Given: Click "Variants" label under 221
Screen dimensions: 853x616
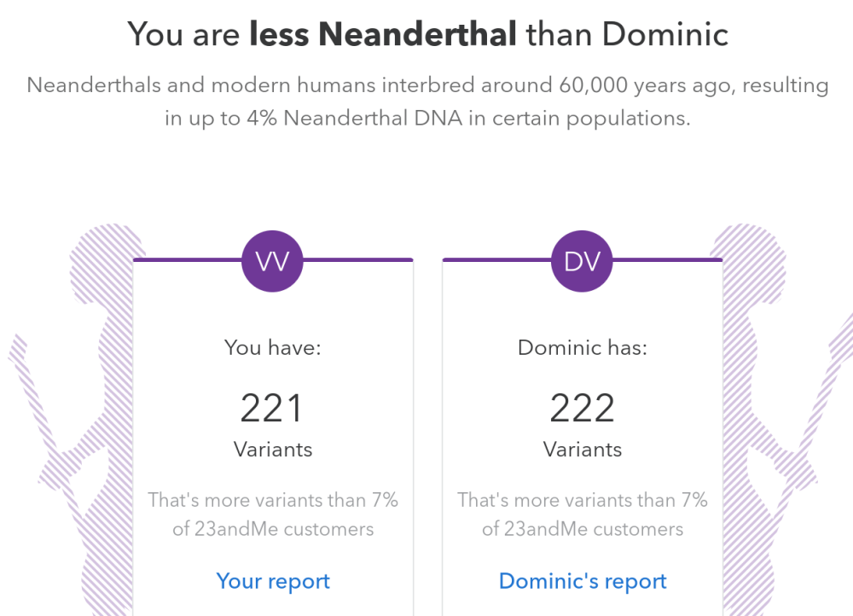Looking at the screenshot, I should pyautogui.click(x=273, y=450).
